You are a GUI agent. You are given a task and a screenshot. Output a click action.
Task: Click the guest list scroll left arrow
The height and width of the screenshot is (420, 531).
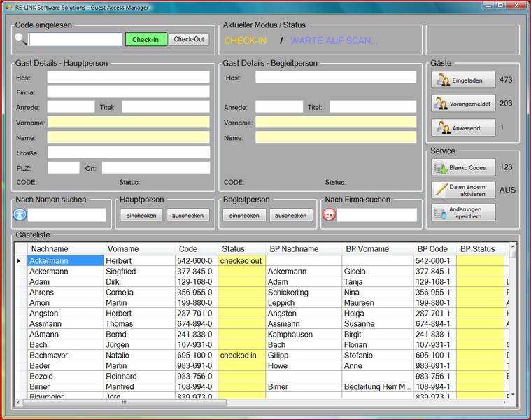point(18,402)
